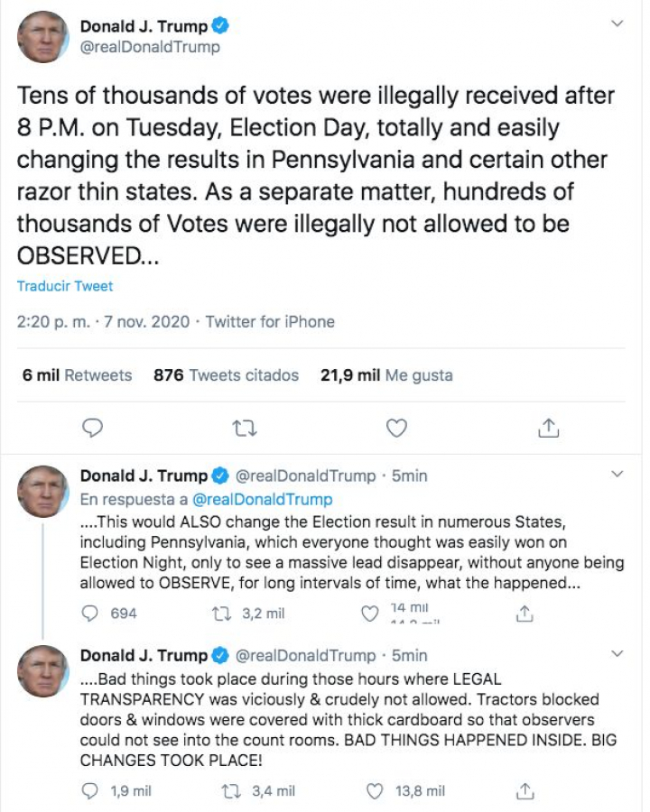Viewport: 650px width, 812px height.
Task: View the 6 mil Retweets list
Action: tap(77, 375)
